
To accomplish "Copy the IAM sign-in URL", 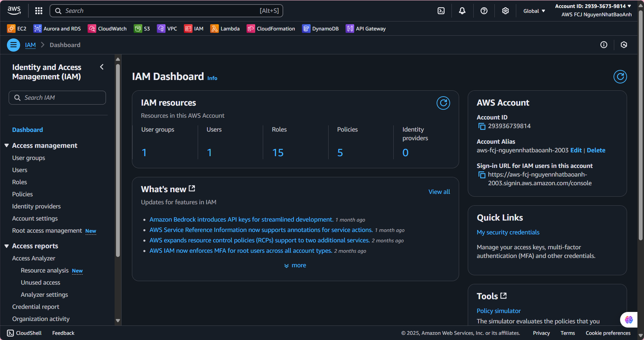I will 482,175.
